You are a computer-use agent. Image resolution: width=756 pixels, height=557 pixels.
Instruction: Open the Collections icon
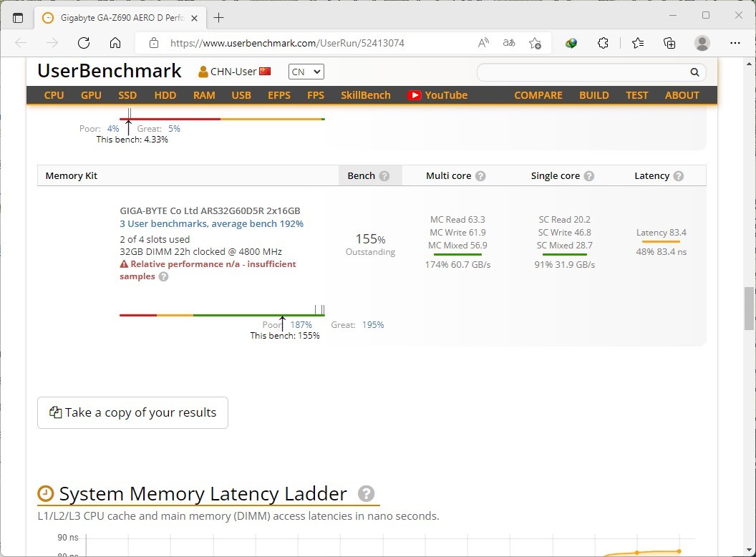pyautogui.click(x=669, y=43)
